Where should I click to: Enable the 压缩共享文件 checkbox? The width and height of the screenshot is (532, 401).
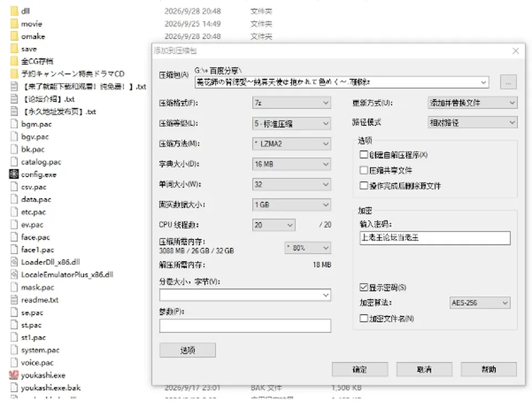[364, 170]
